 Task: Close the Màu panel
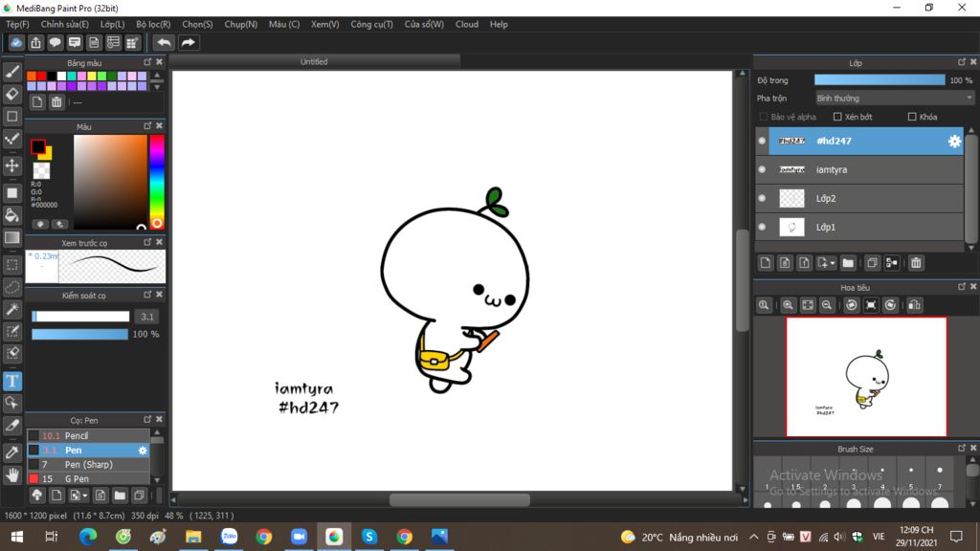pyautogui.click(x=160, y=126)
